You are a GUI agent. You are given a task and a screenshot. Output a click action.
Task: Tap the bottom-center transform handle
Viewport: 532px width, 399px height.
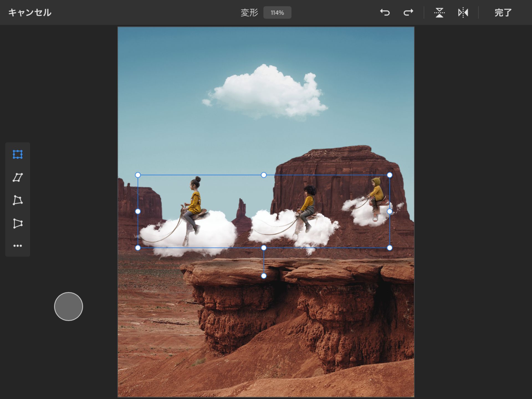click(264, 247)
